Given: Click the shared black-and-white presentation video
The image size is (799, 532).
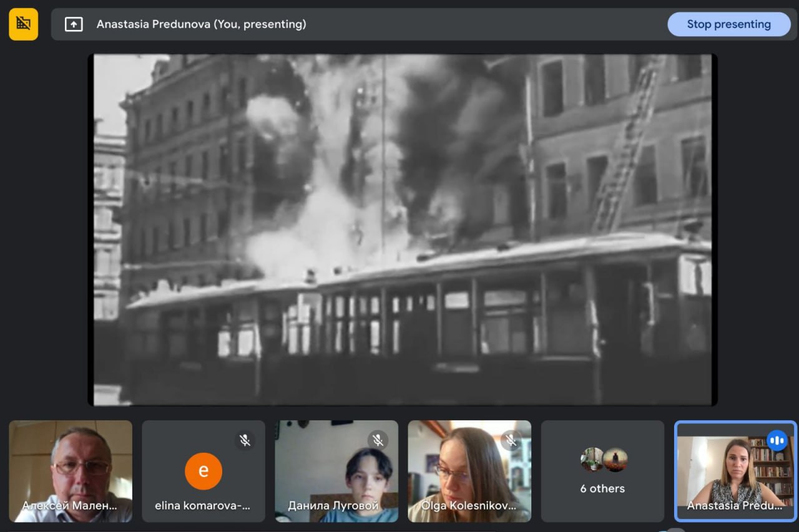Looking at the screenshot, I should point(402,230).
